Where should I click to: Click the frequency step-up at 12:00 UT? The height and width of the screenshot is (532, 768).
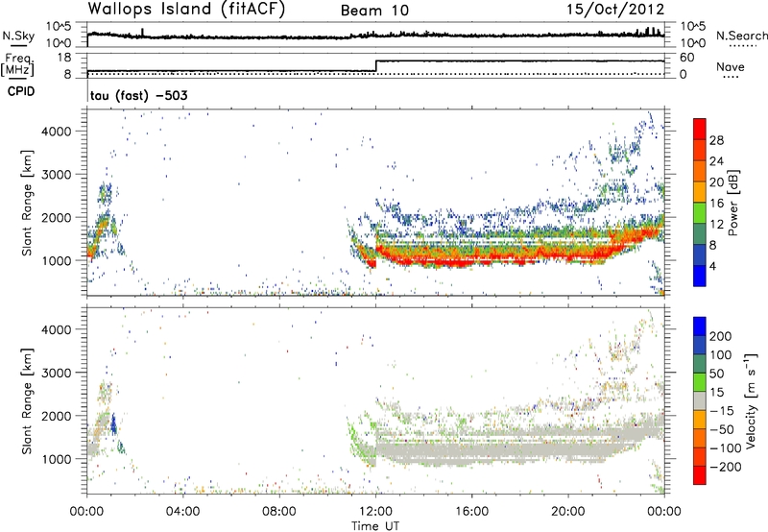pyautogui.click(x=375, y=65)
